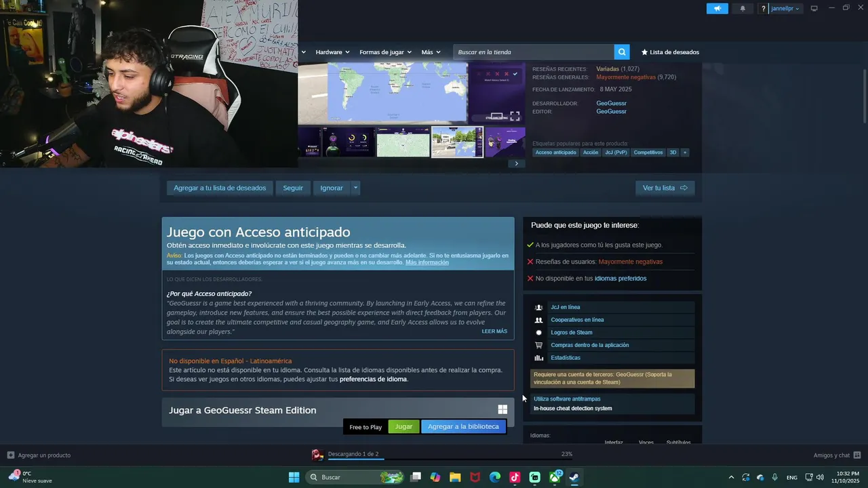
Task: Expand the Hardware store menu
Action: pyautogui.click(x=332, y=52)
